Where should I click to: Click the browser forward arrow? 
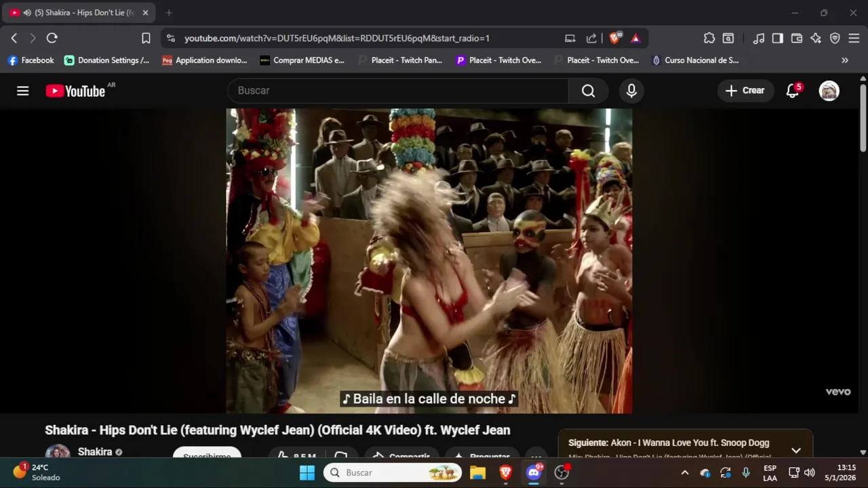click(33, 39)
